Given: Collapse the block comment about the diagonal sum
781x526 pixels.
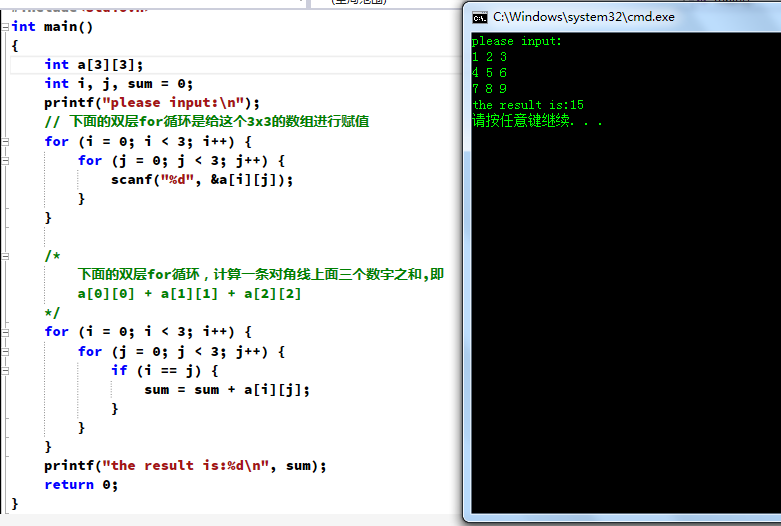Looking at the screenshot, I should (5, 257).
